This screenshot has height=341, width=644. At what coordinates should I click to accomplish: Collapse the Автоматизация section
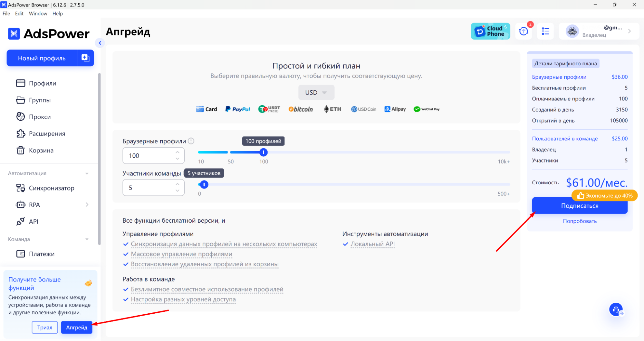pos(87,173)
